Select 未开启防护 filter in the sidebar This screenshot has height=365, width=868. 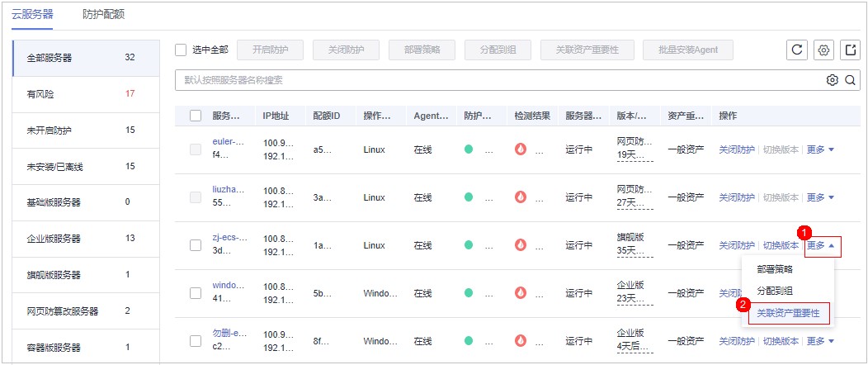(85, 130)
